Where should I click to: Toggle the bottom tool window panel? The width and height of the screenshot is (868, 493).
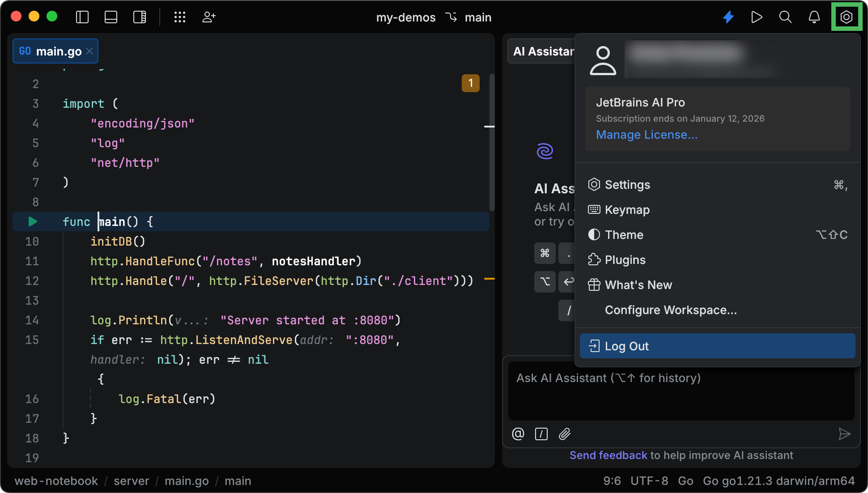tap(111, 17)
